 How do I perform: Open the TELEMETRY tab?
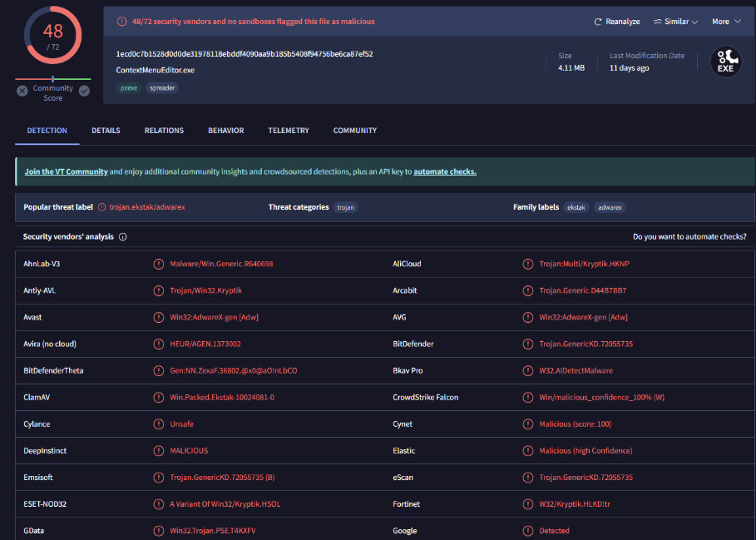click(x=288, y=131)
